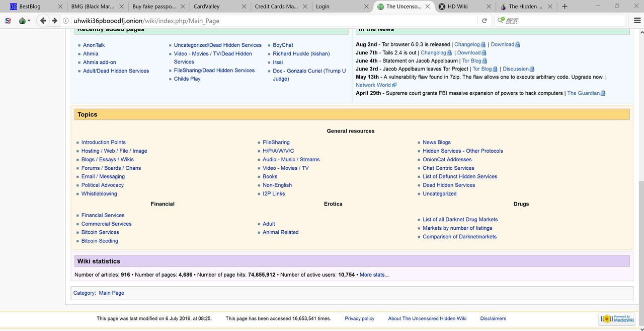Click the Tor onion toolbar icon
Screen dimensions: 644x331
[22, 21]
